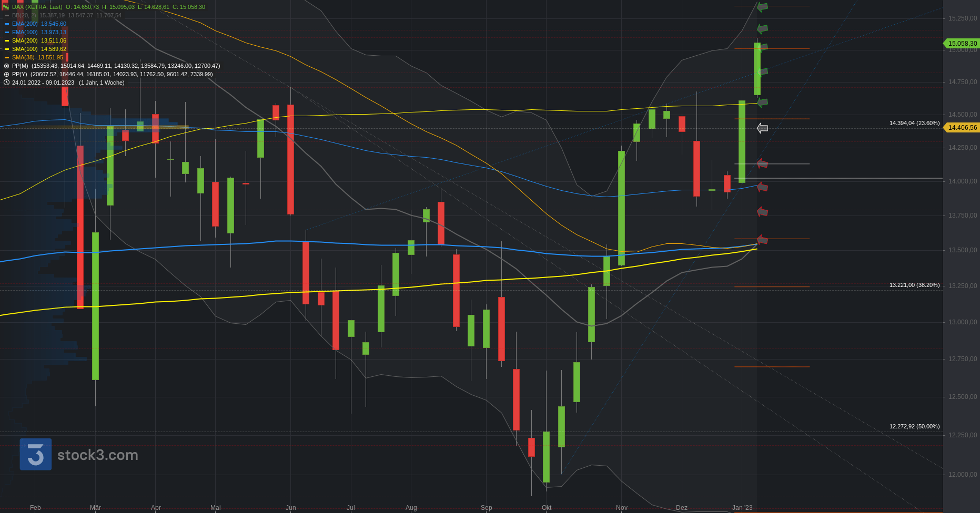
Task: Click the stock3 logo icon
Action: click(x=36, y=454)
